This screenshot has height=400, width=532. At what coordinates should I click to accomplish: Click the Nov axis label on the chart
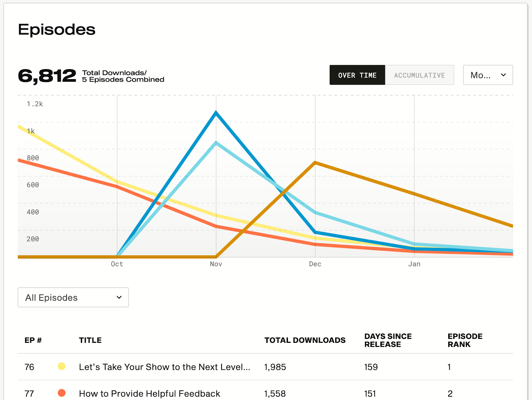215,264
